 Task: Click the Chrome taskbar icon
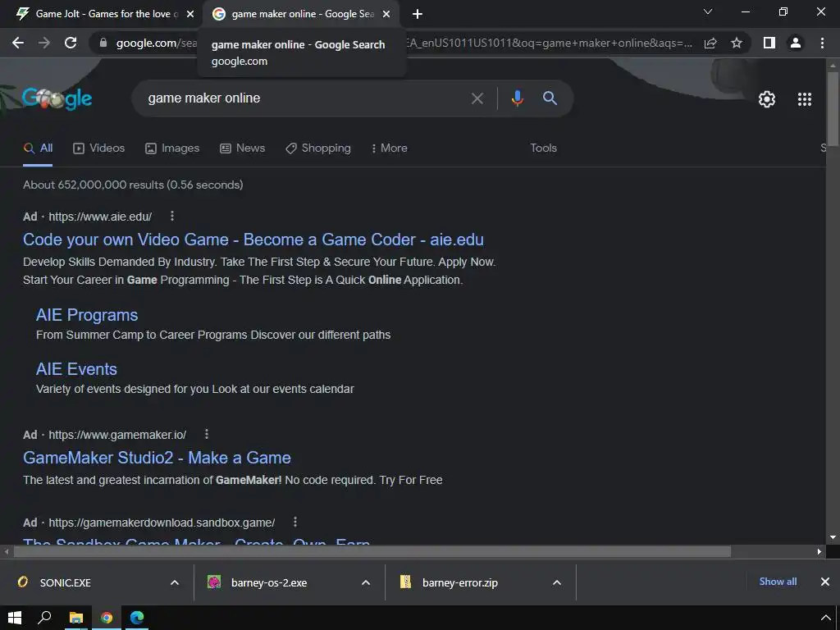pos(107,618)
